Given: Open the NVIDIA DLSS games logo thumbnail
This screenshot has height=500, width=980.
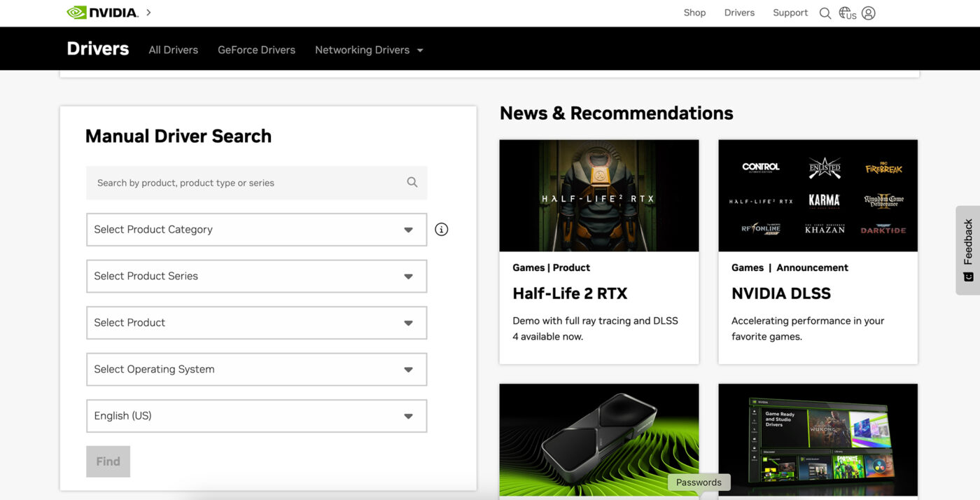Looking at the screenshot, I should tap(818, 195).
